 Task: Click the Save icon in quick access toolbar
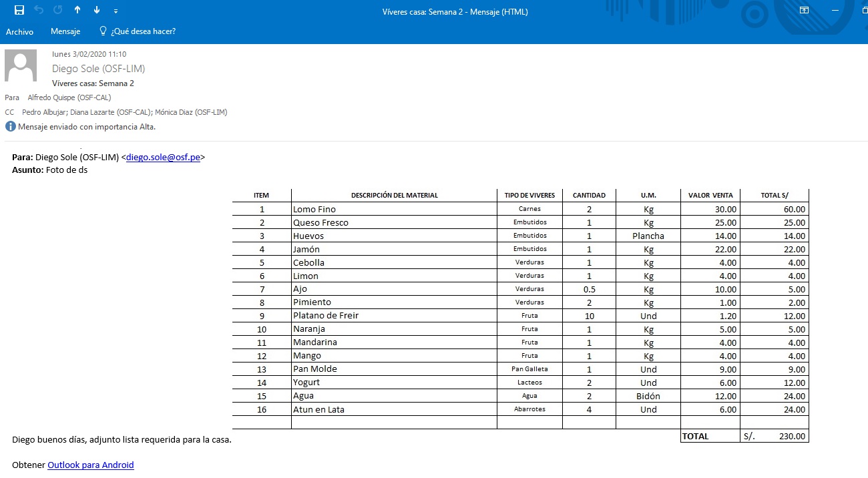point(19,10)
